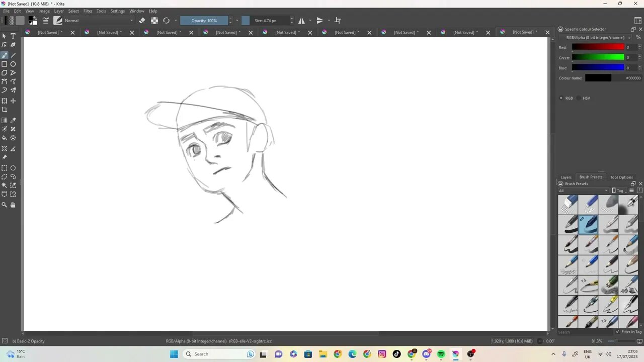Select the Dynamic Brush tool
This screenshot has width=644, height=362.
click(5, 90)
